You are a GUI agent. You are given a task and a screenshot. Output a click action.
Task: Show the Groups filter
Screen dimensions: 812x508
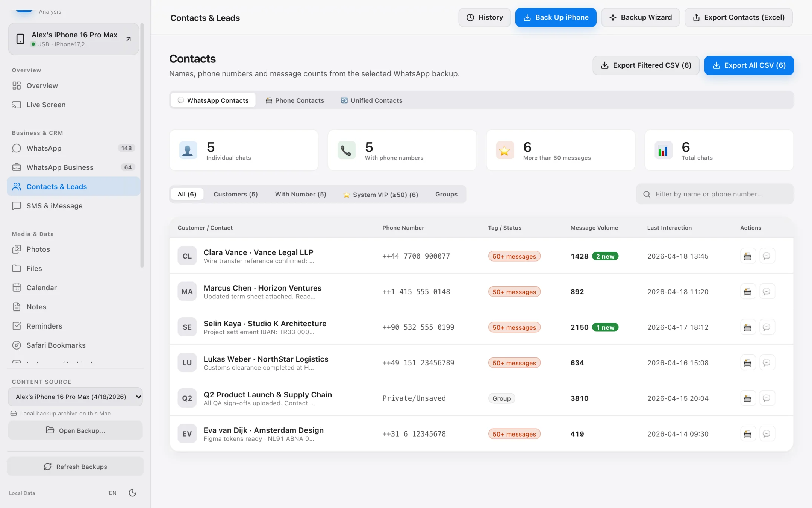point(446,194)
